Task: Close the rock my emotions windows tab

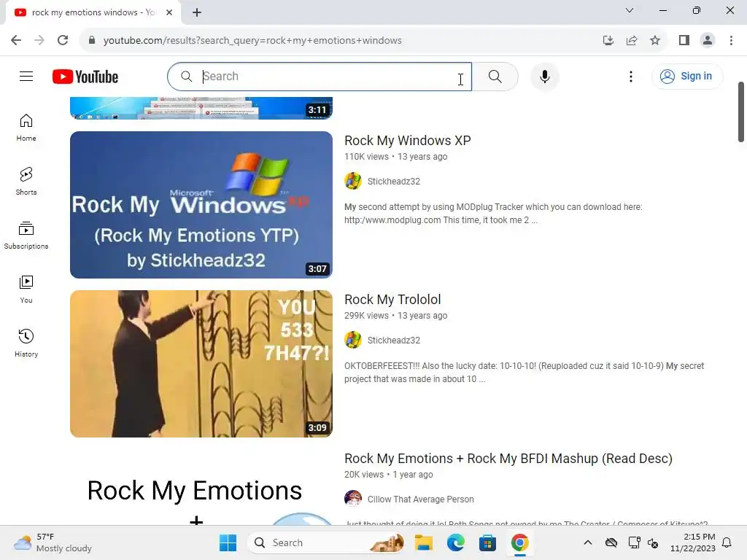Action: coord(169,12)
